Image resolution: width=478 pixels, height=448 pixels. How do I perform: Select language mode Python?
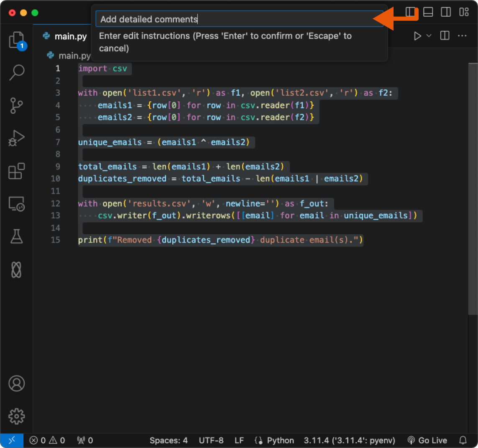coord(280,440)
